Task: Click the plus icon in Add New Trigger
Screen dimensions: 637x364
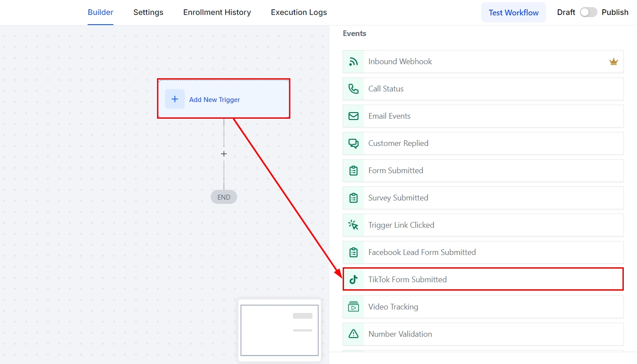Action: pos(175,99)
